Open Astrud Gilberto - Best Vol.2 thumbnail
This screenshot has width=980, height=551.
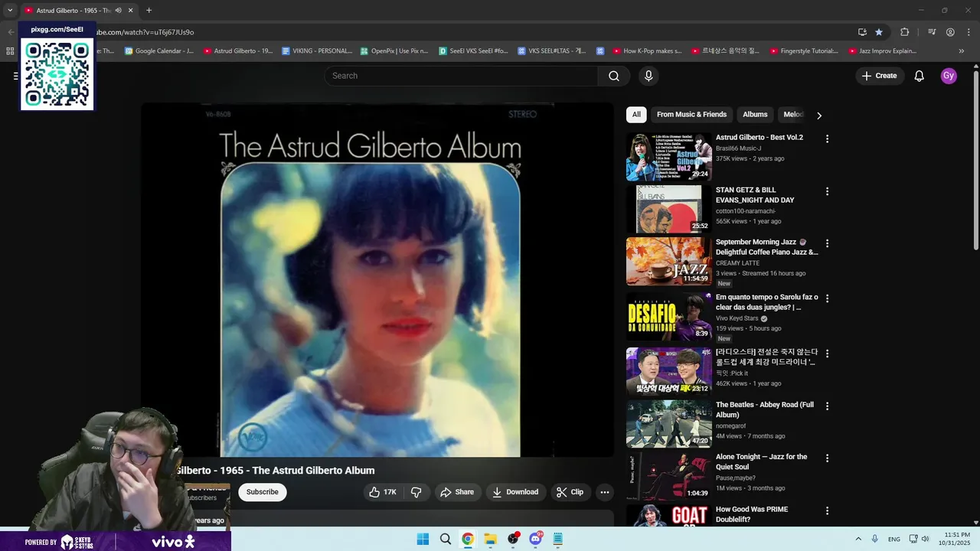pos(669,157)
